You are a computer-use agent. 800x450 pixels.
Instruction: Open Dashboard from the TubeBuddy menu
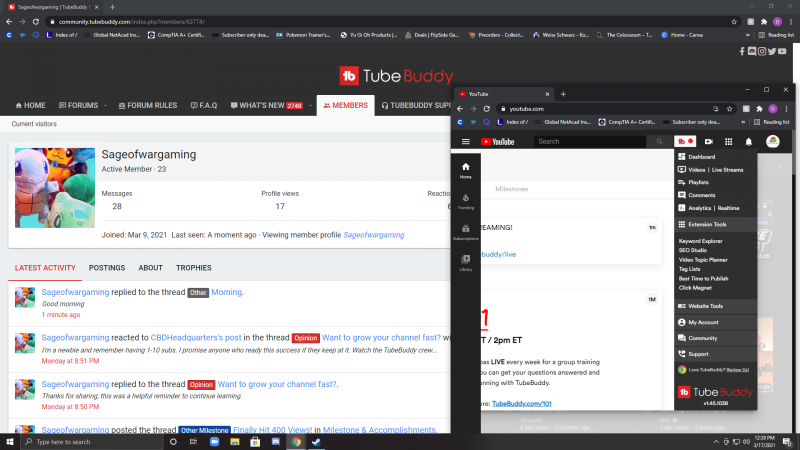(701, 157)
